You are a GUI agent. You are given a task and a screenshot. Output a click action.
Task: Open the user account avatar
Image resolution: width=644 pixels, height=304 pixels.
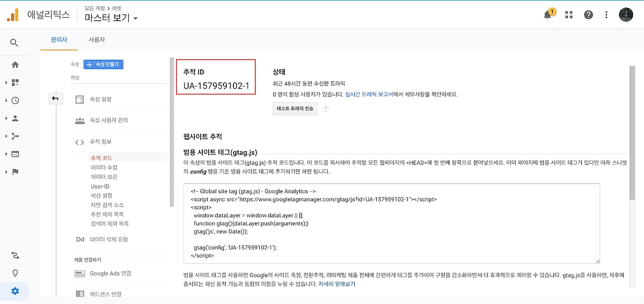click(626, 15)
